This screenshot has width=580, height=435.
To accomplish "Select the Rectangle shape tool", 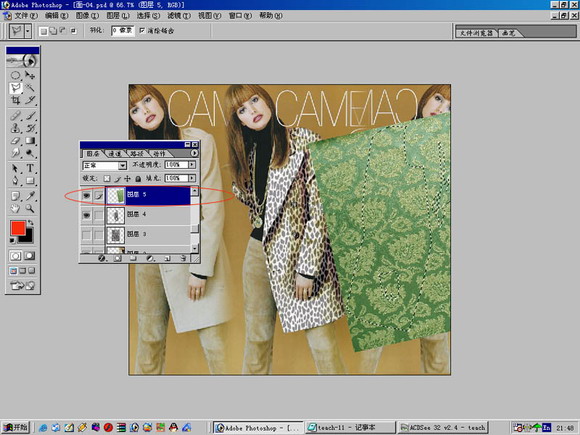I will click(x=30, y=181).
